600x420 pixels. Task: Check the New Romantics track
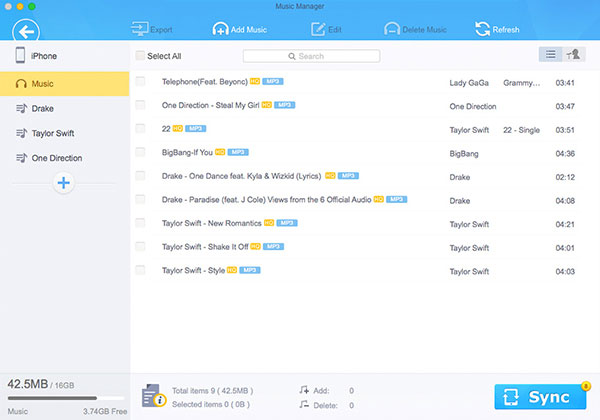(140, 223)
